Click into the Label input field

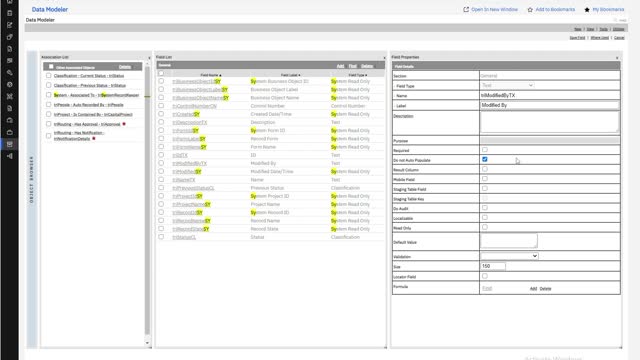pyautogui.click(x=549, y=105)
